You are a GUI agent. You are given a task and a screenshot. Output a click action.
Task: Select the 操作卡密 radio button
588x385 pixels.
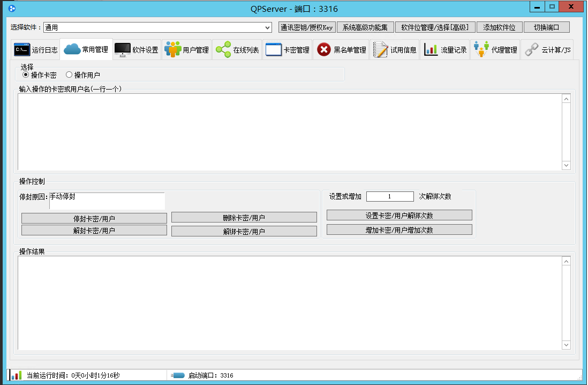tap(26, 75)
